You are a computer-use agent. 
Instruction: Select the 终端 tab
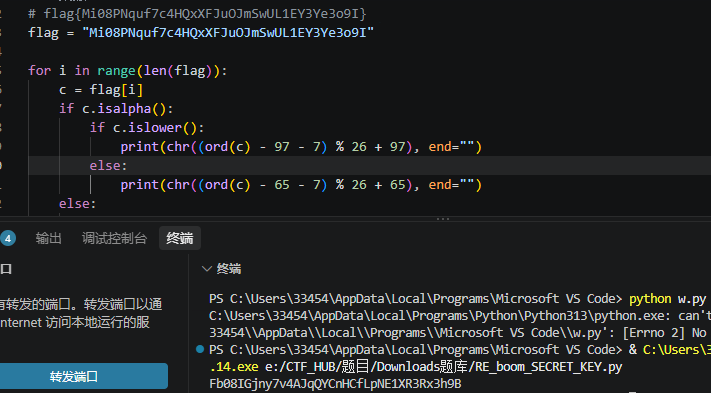180,238
